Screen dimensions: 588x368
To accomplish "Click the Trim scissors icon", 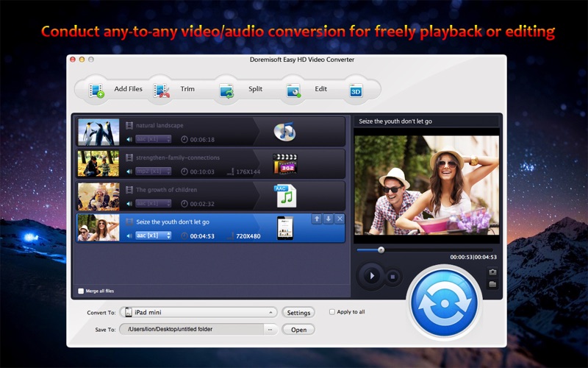I will pyautogui.click(x=162, y=90).
